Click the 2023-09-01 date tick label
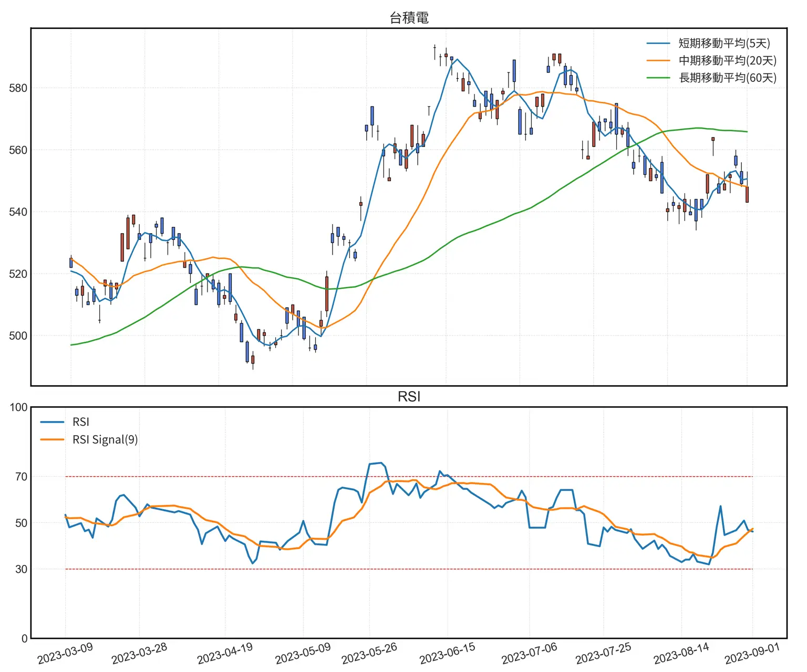This screenshot has width=807, height=672. 752,653
